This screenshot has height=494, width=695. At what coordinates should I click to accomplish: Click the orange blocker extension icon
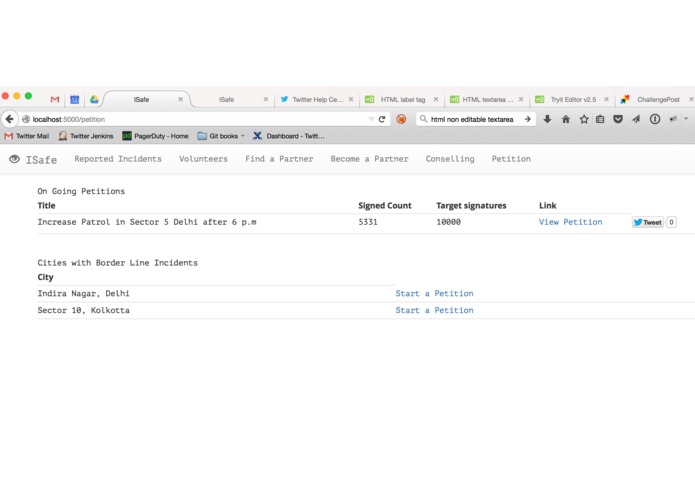tap(401, 119)
